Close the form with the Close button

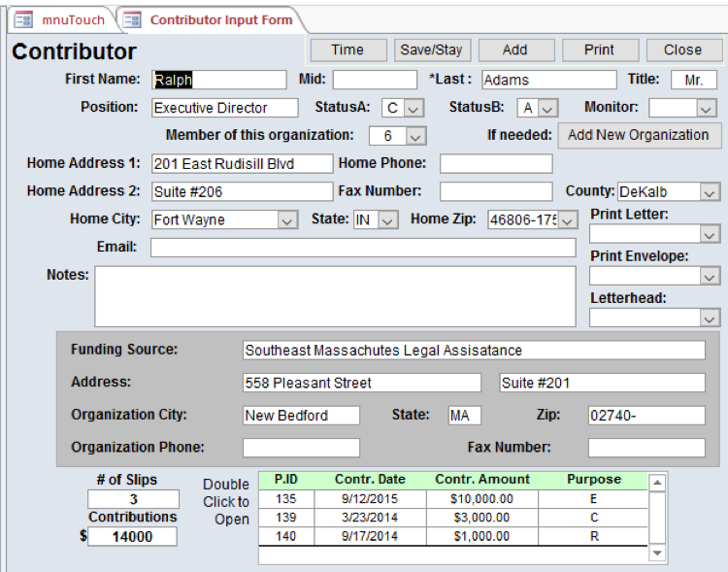(682, 50)
